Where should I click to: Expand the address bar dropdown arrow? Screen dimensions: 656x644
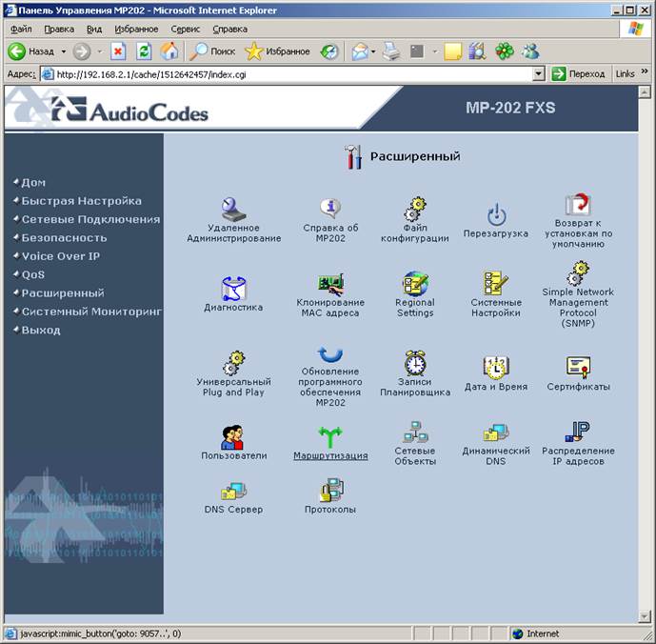pos(539,74)
